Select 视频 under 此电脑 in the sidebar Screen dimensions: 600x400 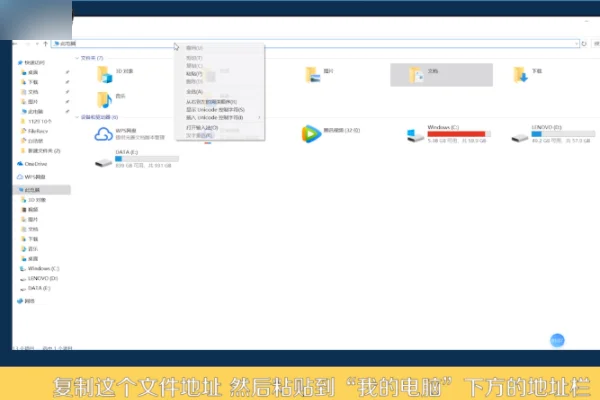click(33, 209)
